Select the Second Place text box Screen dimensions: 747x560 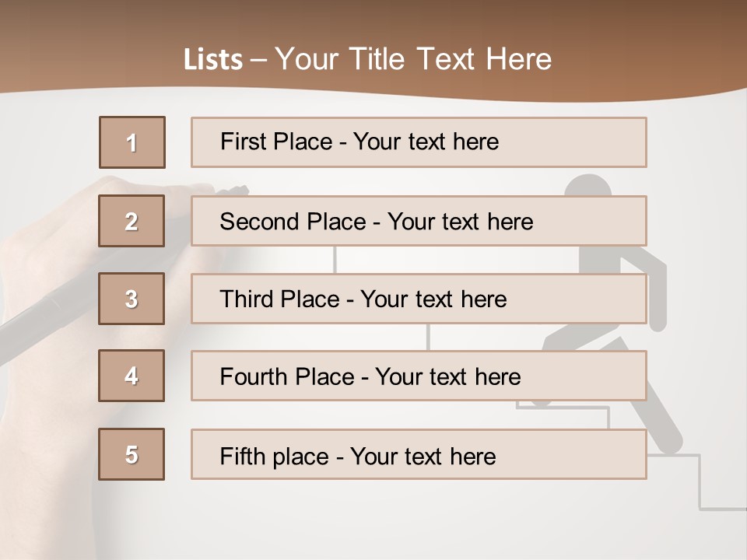[419, 221]
